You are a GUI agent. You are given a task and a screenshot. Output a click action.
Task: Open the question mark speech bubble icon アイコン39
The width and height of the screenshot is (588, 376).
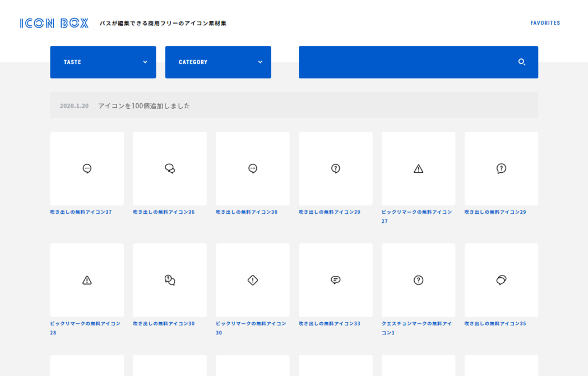coord(335,168)
